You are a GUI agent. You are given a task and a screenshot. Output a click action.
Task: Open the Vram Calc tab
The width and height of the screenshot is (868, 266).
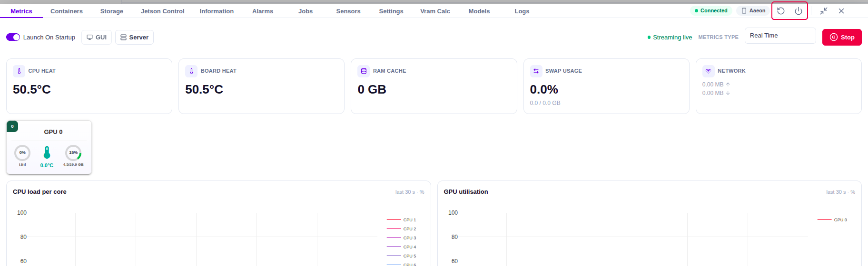[435, 11]
